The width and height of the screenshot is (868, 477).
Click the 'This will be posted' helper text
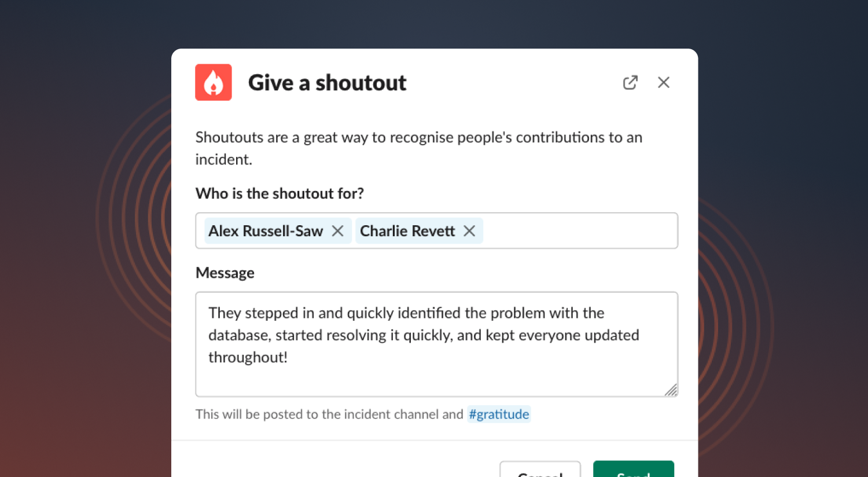329,414
